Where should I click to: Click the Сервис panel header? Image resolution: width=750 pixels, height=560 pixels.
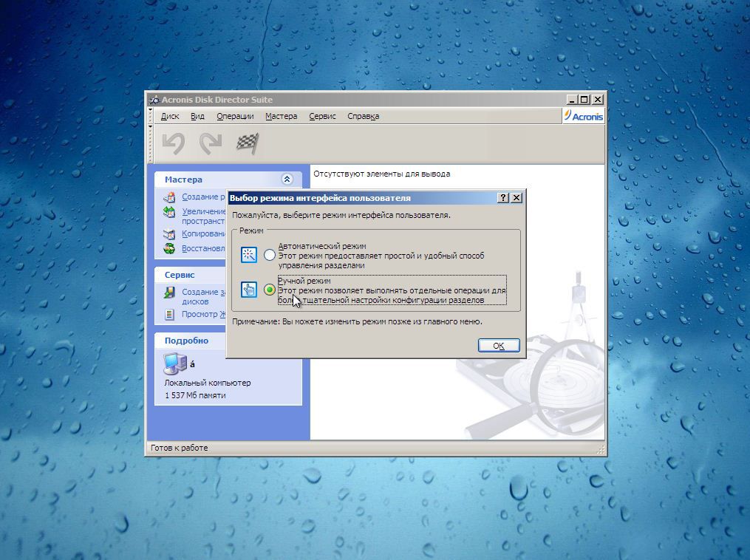click(180, 274)
